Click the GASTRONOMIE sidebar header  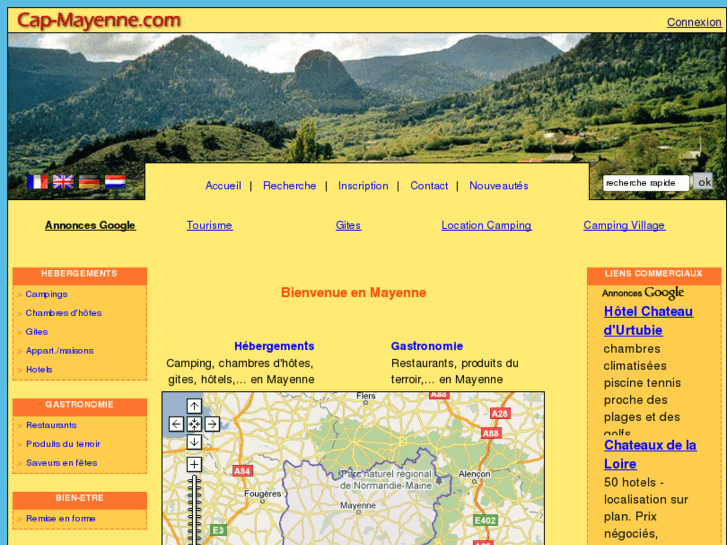click(80, 405)
